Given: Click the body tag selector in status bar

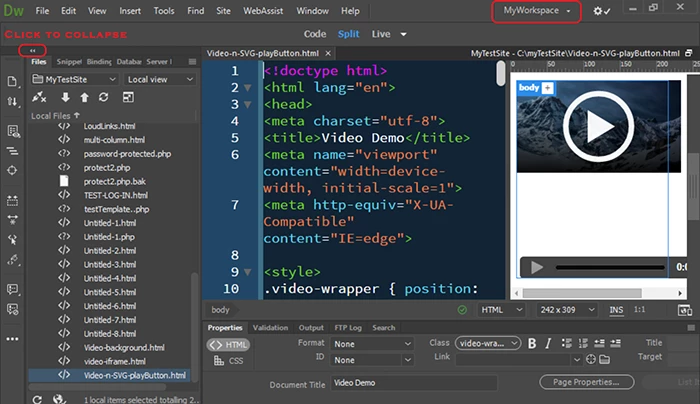Looking at the screenshot, I should click(x=220, y=310).
